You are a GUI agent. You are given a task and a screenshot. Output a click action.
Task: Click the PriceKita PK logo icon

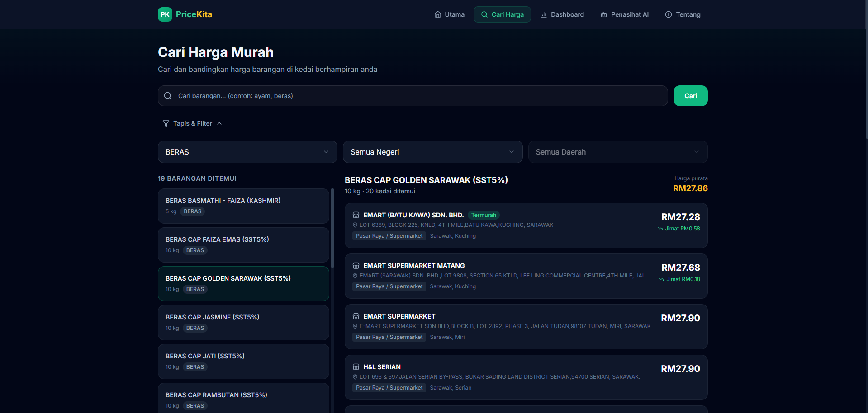pos(165,14)
